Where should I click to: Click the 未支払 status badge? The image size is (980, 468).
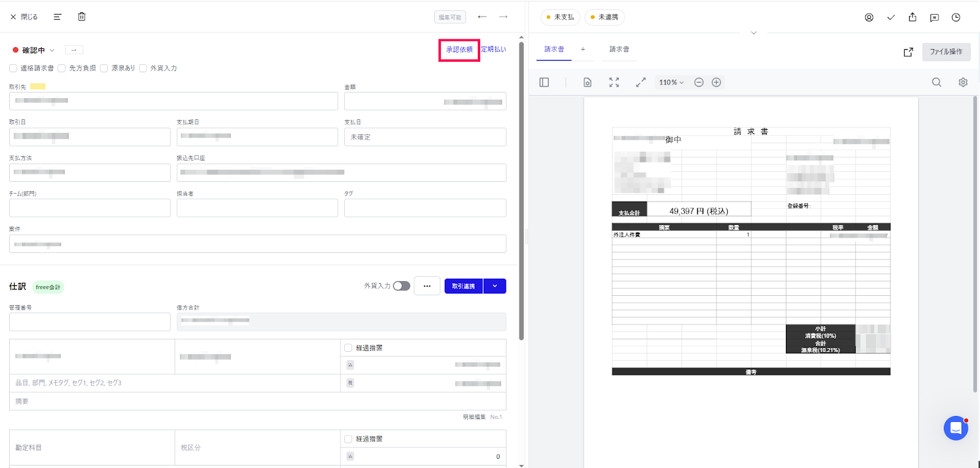(560, 17)
